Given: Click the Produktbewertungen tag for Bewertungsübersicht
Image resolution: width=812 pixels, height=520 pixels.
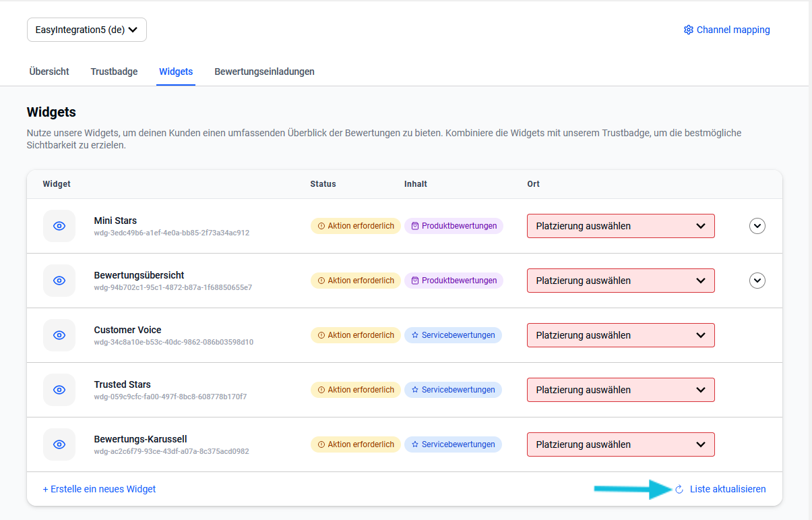Looking at the screenshot, I should coord(454,281).
